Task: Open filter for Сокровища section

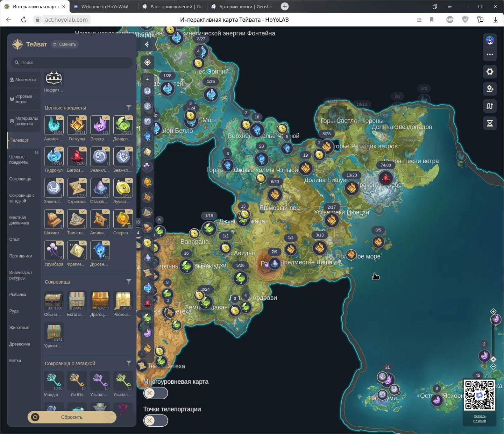Action: 129,282
